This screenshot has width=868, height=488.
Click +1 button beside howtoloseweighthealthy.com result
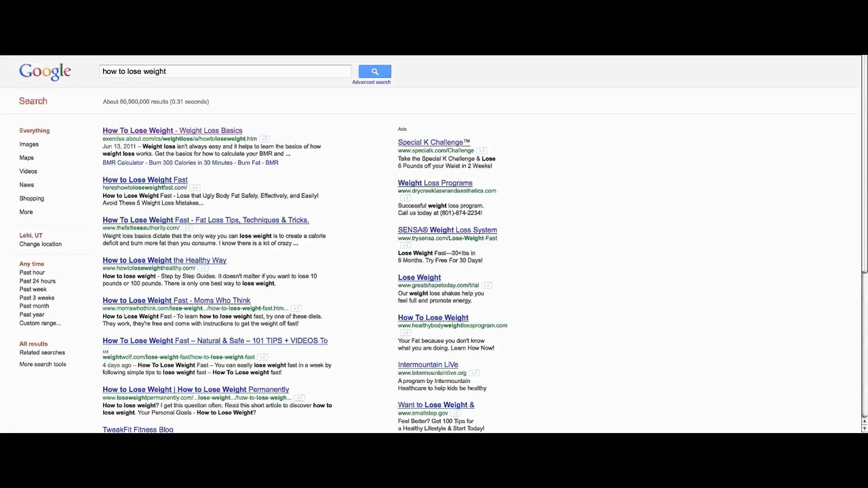(x=203, y=268)
